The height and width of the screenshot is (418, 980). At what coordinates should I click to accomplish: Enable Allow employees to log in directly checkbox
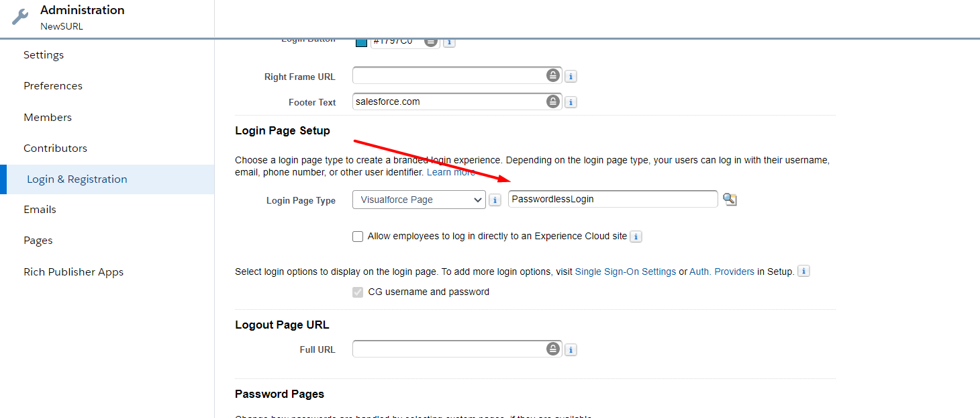tap(358, 237)
